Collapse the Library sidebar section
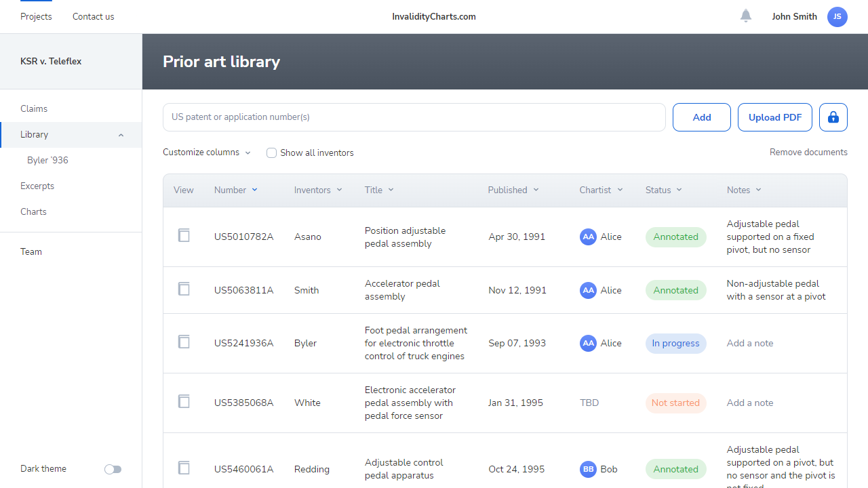Screen dimensions: 868x488 click(121, 135)
